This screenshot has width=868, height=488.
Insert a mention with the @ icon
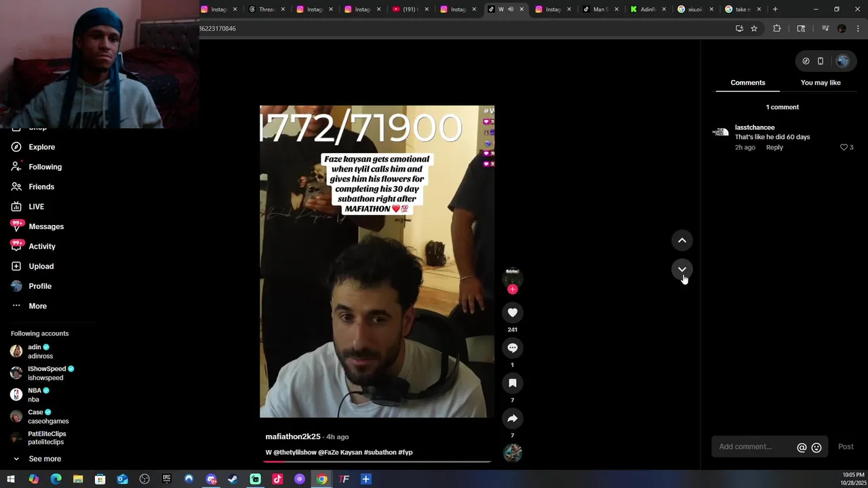pyautogui.click(x=802, y=447)
